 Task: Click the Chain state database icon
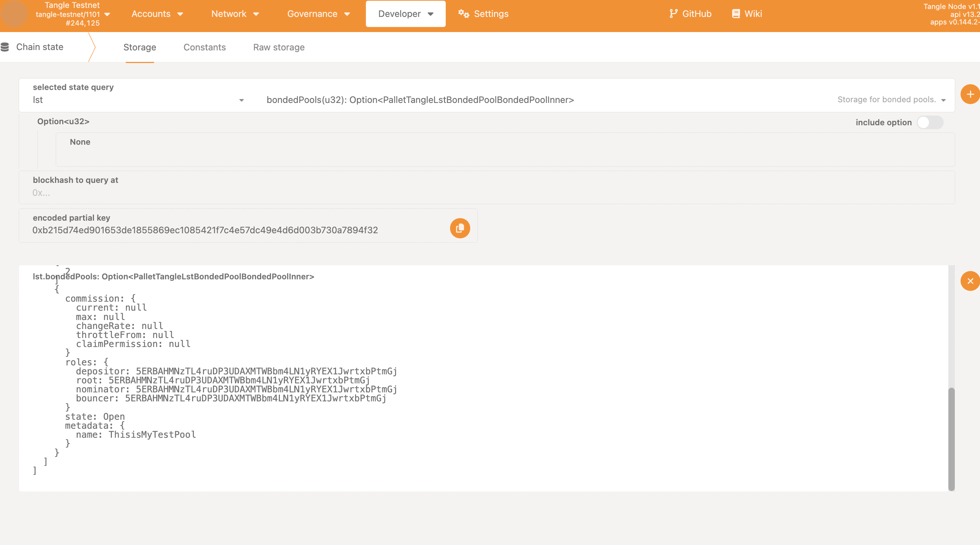pyautogui.click(x=5, y=47)
